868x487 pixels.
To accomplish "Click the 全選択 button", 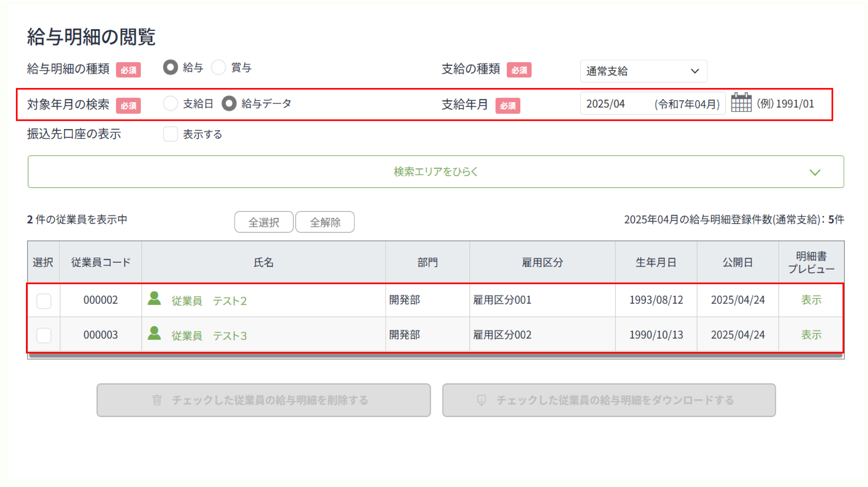I will point(263,222).
